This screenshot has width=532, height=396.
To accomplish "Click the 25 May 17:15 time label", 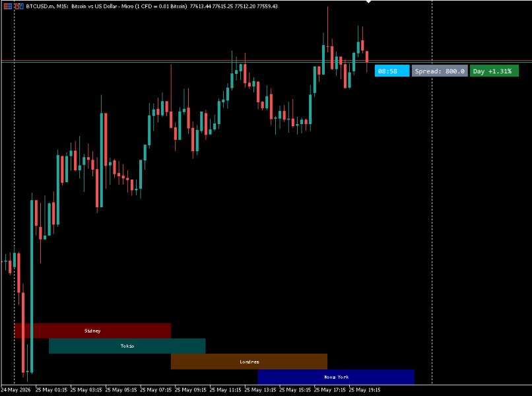I will pyautogui.click(x=330, y=390).
